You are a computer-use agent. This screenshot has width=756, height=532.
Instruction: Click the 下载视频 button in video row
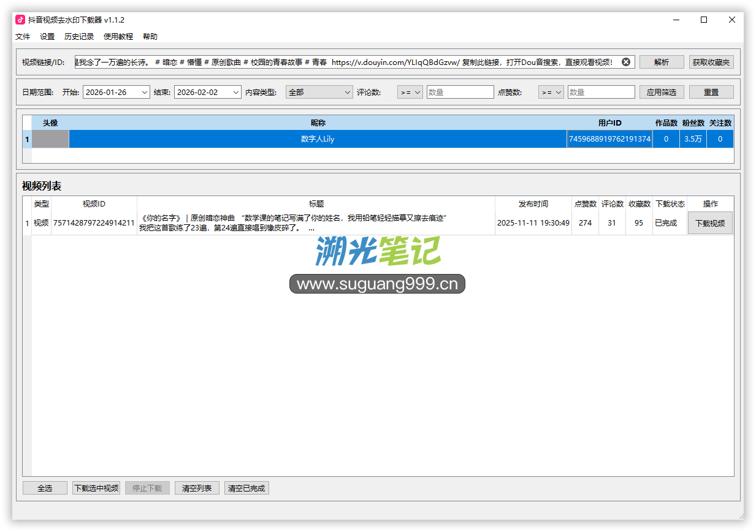coord(710,223)
